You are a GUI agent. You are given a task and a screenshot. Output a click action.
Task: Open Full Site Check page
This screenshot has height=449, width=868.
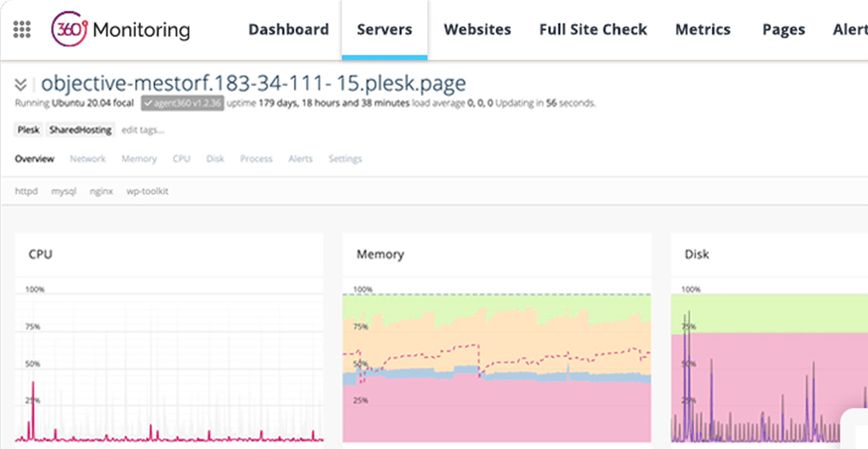[593, 30]
